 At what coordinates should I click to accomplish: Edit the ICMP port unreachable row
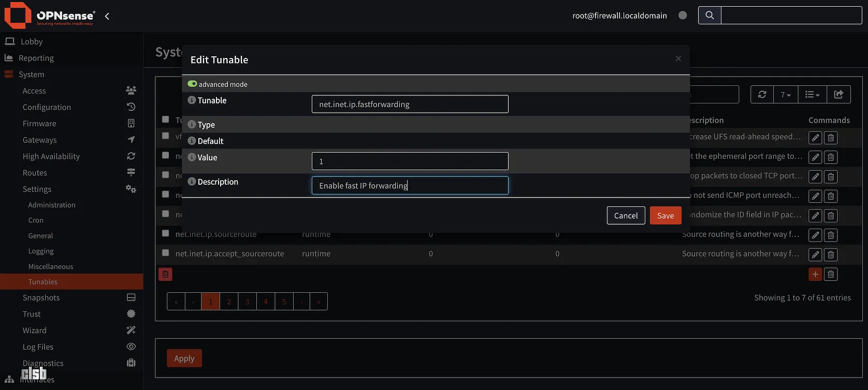click(815, 196)
